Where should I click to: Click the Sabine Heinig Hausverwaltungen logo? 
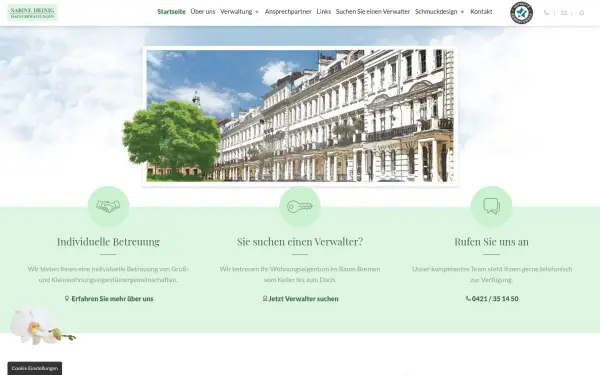[33, 12]
